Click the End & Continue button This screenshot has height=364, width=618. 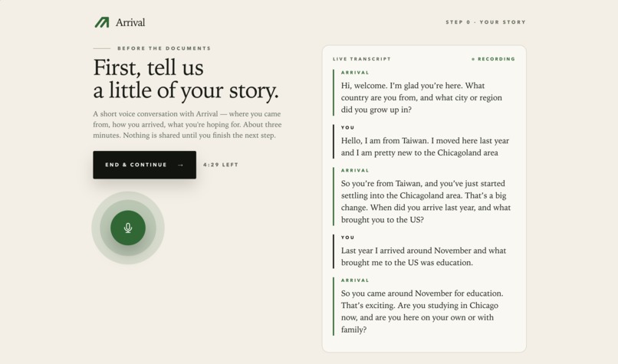coord(144,165)
